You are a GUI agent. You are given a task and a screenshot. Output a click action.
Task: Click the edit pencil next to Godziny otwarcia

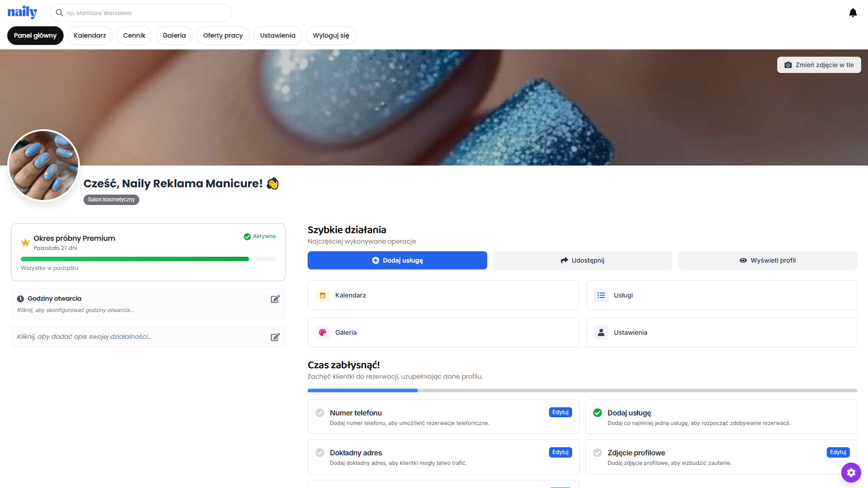pos(275,299)
